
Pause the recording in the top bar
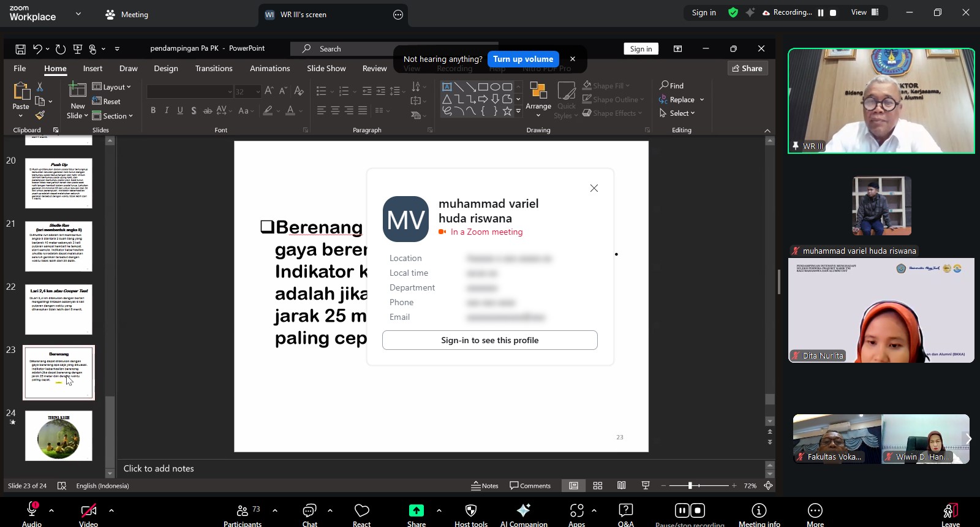click(821, 13)
